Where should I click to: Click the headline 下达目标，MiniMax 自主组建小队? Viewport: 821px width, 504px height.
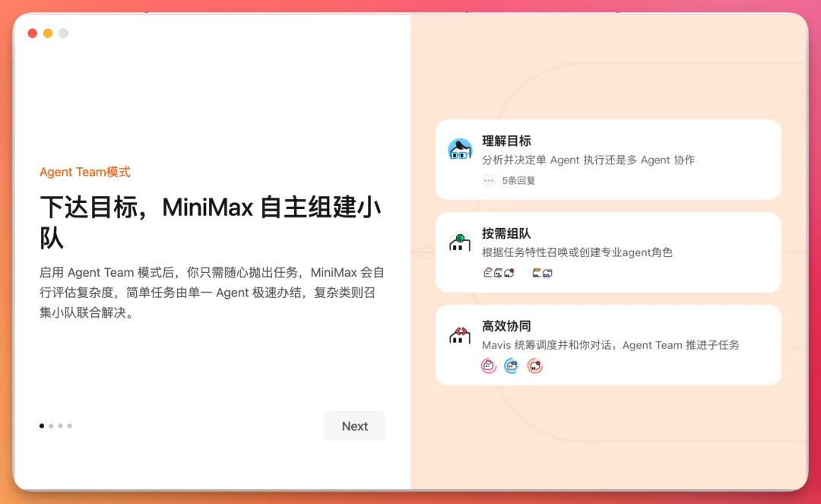click(210, 223)
